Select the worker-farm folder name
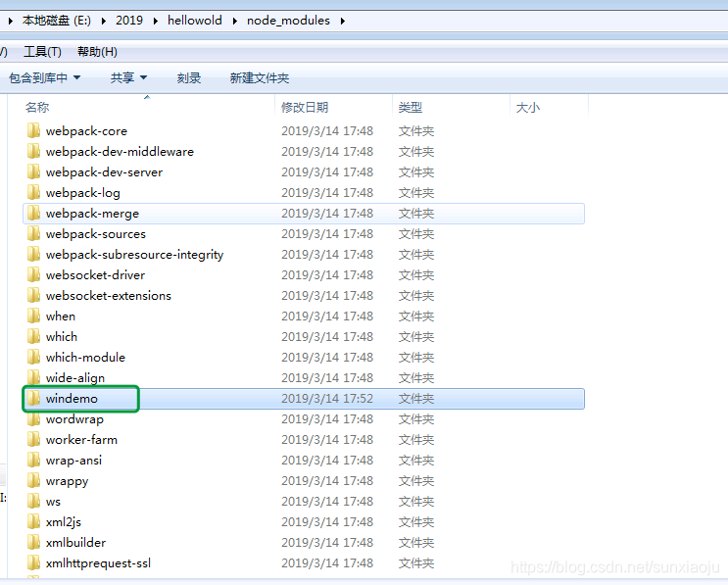Screen dimensions: 728x585 pos(81,440)
